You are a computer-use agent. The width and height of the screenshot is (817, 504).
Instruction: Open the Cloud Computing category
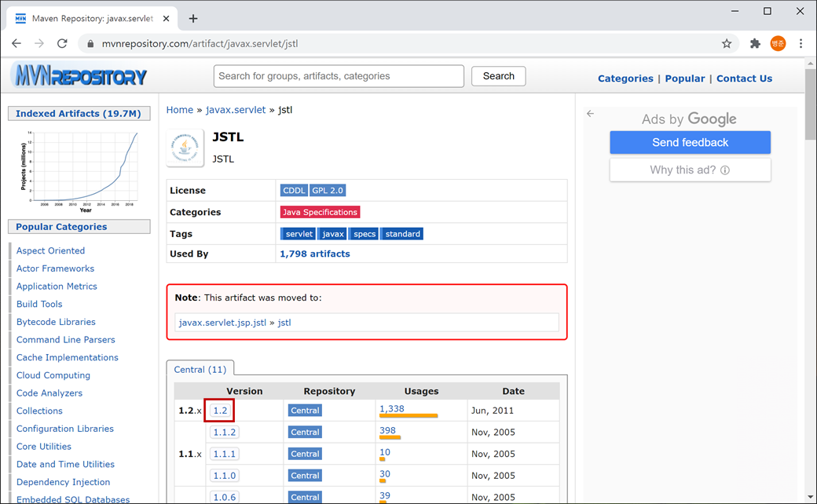[53, 375]
